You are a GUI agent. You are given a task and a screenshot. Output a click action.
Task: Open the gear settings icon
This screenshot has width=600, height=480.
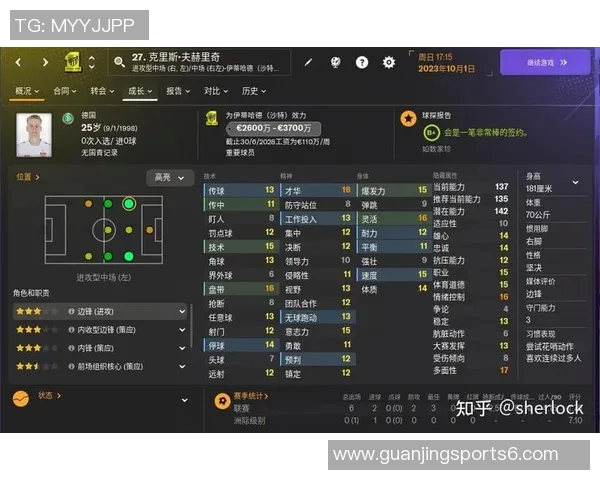tap(389, 62)
